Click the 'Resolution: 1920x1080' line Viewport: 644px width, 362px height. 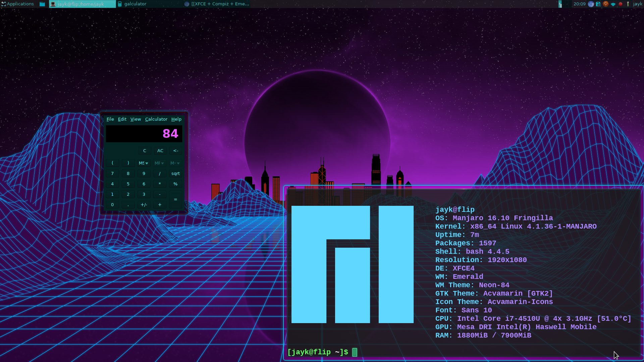pos(481,260)
